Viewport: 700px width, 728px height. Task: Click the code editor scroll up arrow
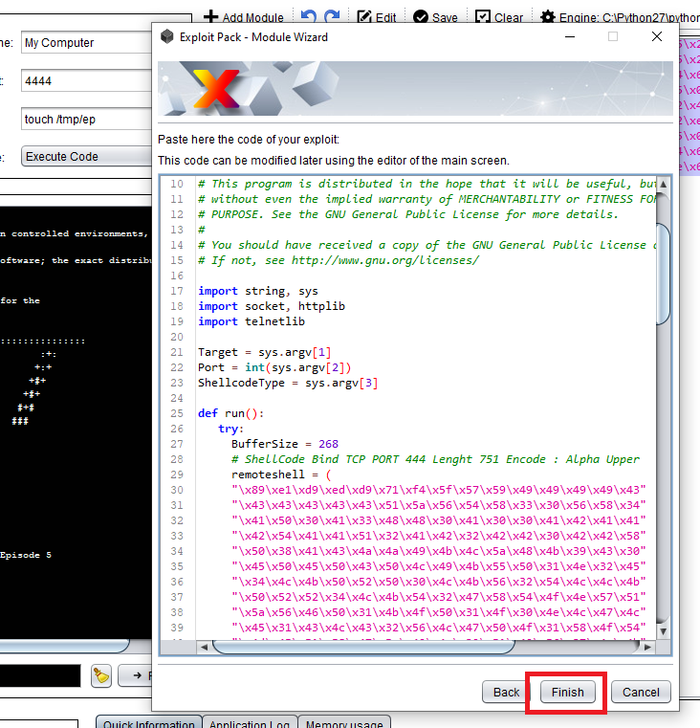tap(664, 185)
